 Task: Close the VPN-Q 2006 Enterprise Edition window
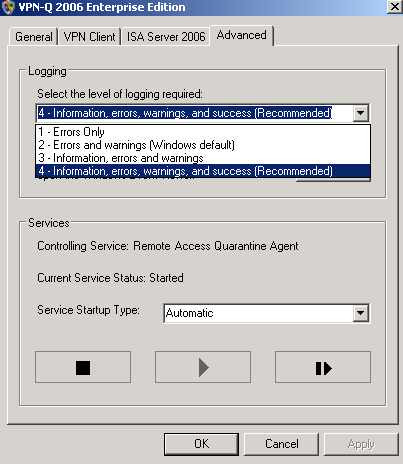(x=395, y=7)
